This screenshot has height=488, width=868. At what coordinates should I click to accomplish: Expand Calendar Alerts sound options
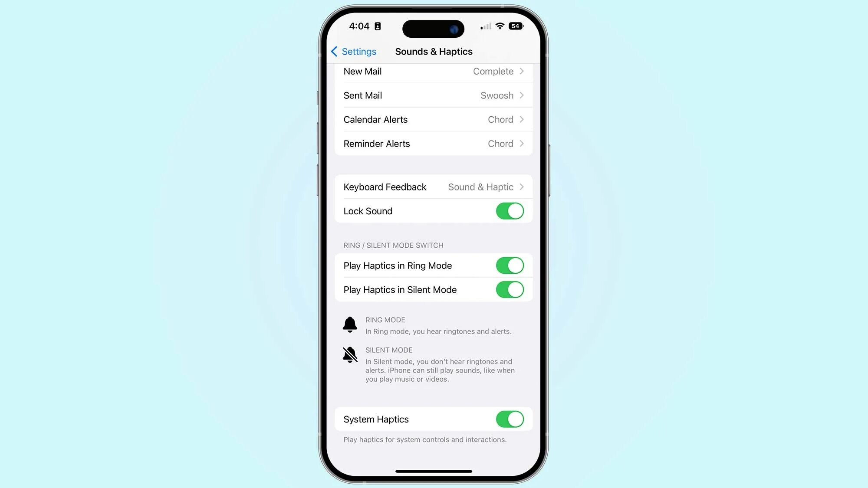pyautogui.click(x=434, y=119)
